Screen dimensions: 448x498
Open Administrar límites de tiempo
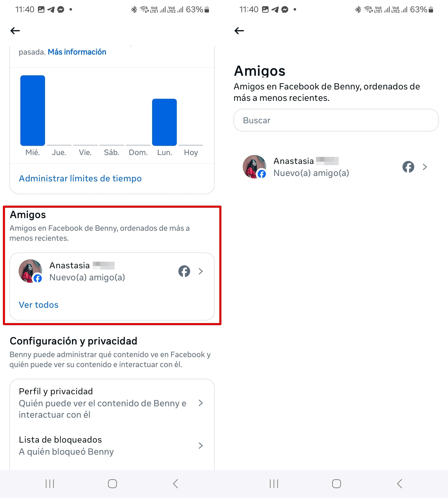coord(80,178)
